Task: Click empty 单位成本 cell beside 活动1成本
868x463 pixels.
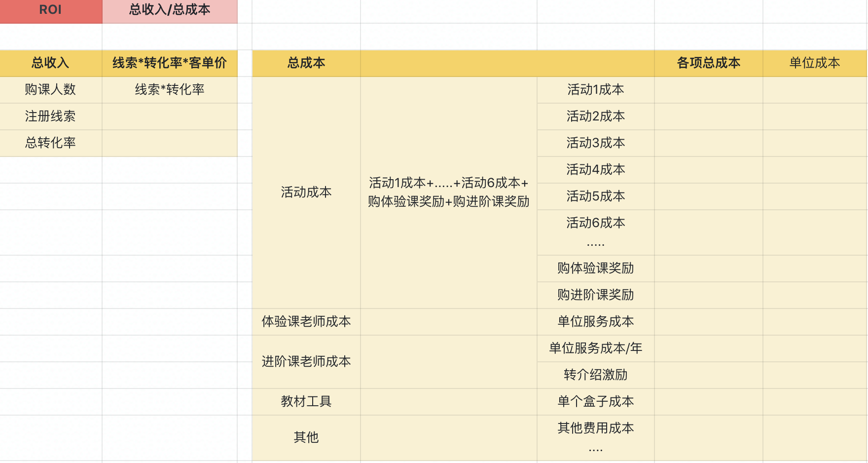Action: pyautogui.click(x=815, y=90)
